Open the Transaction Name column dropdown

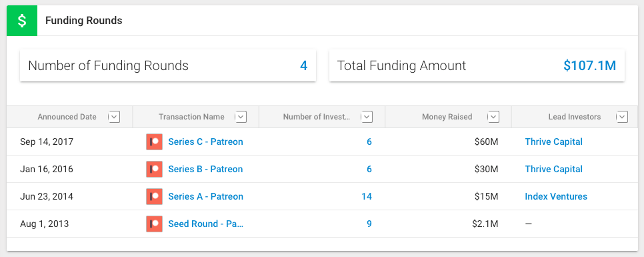pos(241,117)
